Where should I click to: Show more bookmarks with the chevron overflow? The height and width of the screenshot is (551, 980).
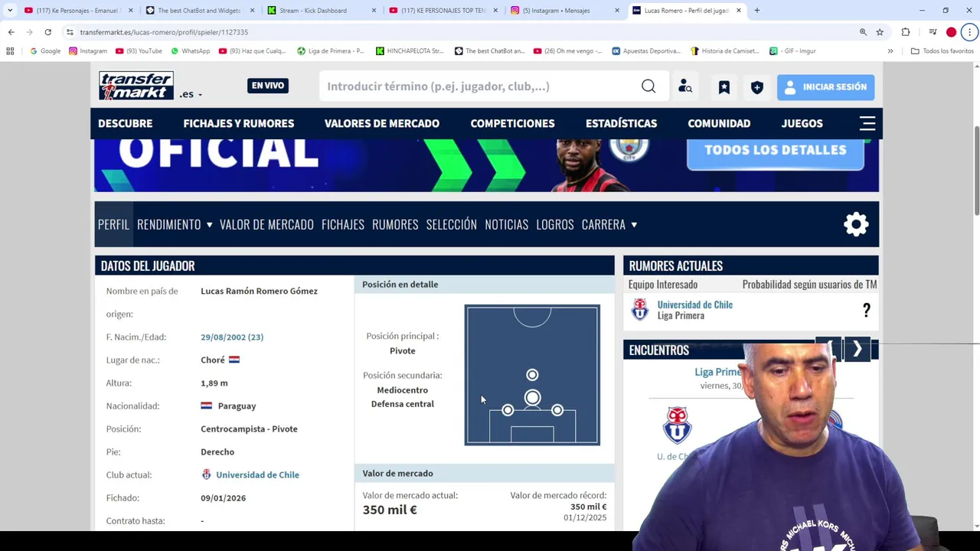(x=890, y=51)
